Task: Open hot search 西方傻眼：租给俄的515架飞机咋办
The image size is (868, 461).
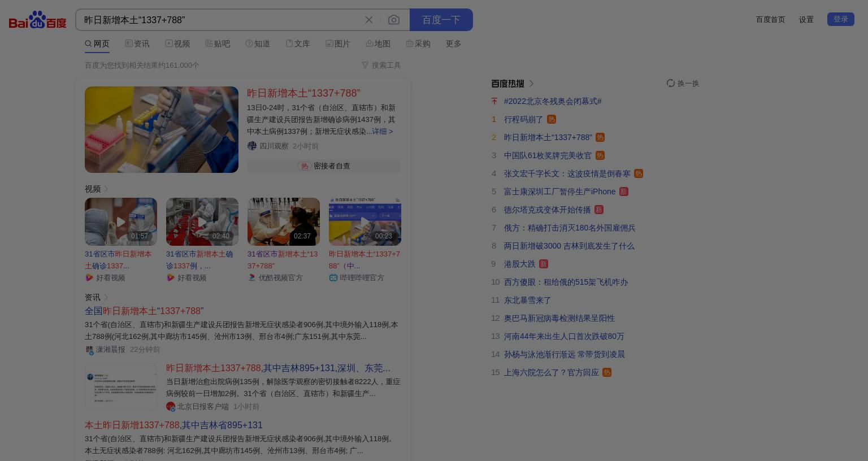Action: pos(566,282)
